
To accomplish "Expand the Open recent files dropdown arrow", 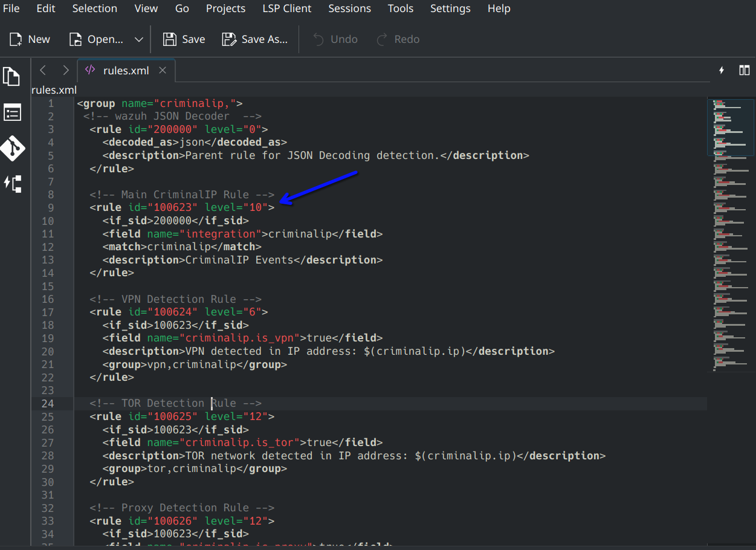I will (x=138, y=39).
